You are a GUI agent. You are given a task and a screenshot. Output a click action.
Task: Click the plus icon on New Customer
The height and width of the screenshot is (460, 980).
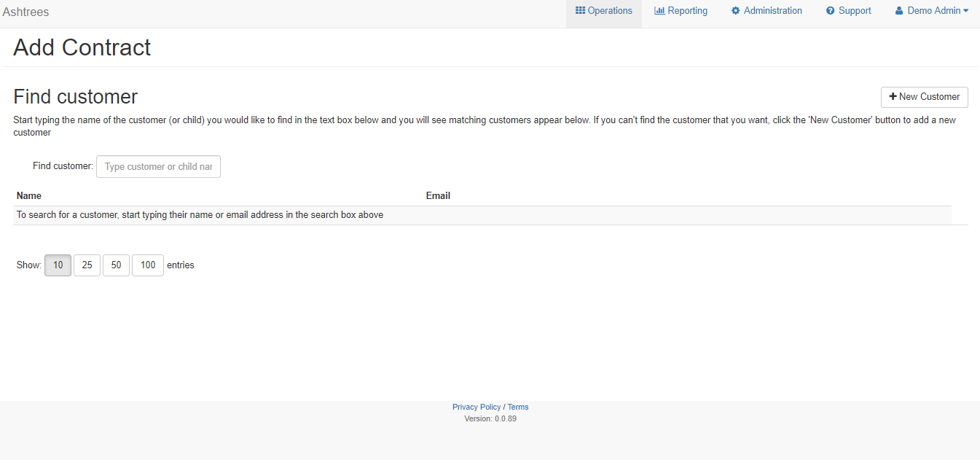893,97
